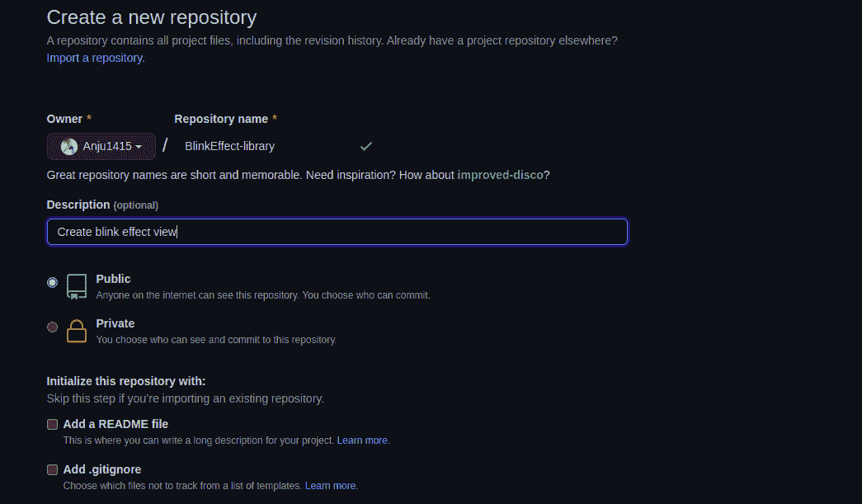Click the Anju1415 owner avatar icon
Viewport: 862px width, 504px height.
pos(69,147)
